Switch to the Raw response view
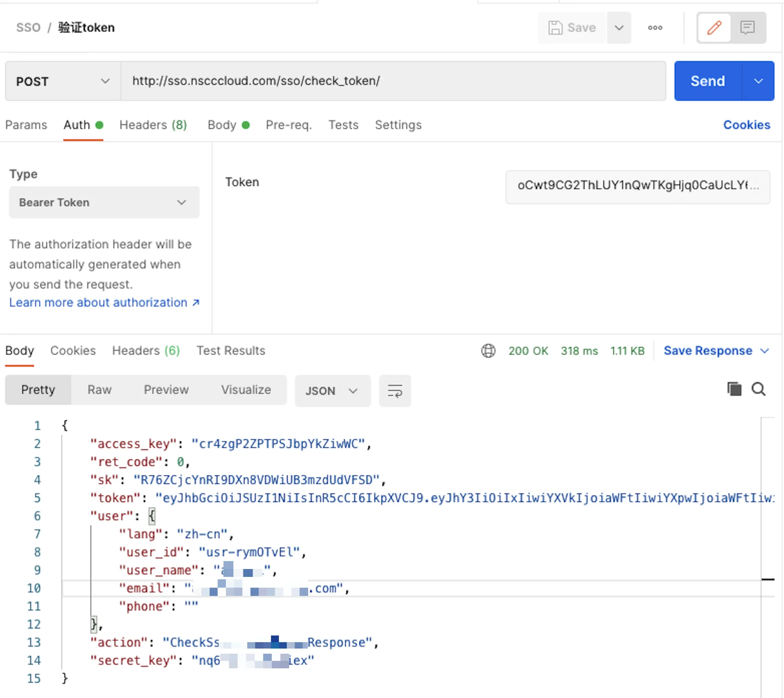Image resolution: width=784 pixels, height=698 pixels. (99, 390)
